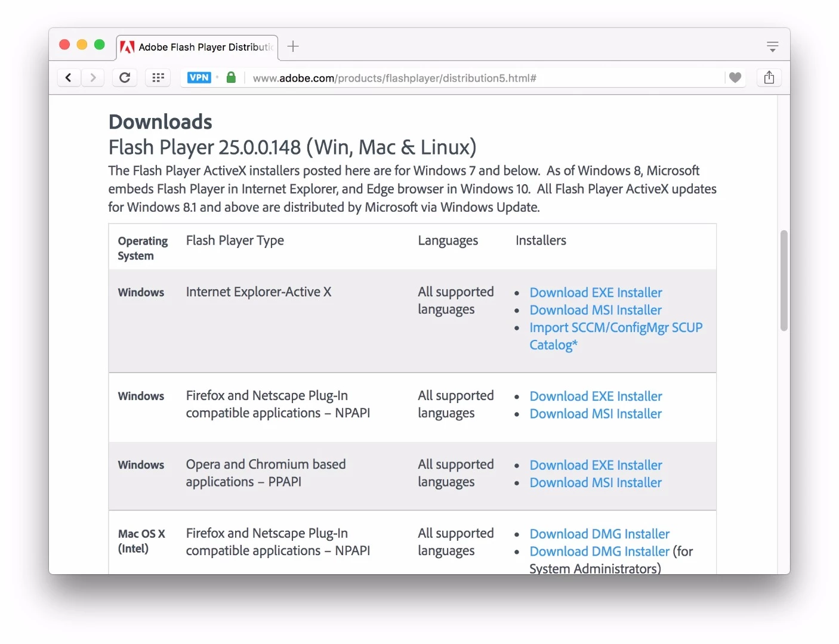Bookmark page with the heart icon

(735, 78)
